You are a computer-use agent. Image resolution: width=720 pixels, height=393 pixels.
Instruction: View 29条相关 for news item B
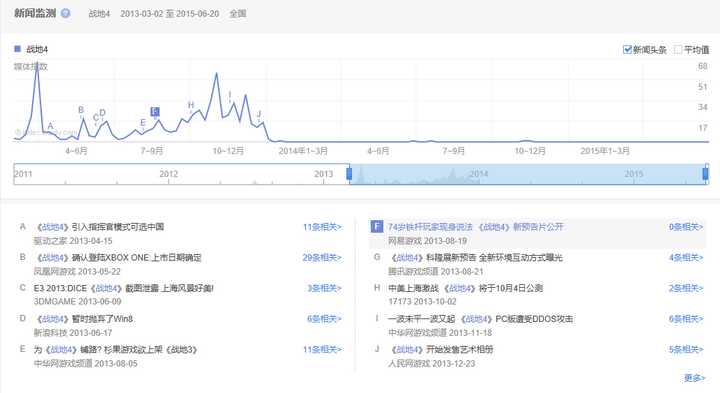(322, 258)
